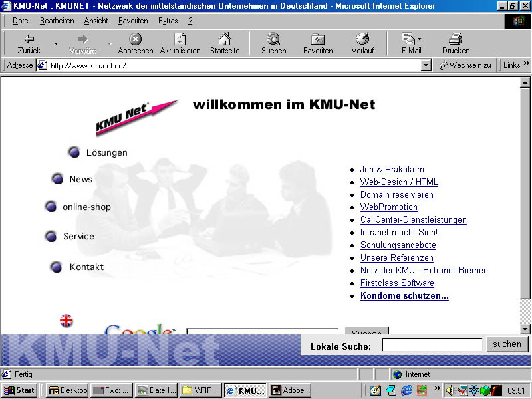Image resolution: width=532 pixels, height=399 pixels.
Task: Open the Bearbeiten menu
Action: pos(57,21)
